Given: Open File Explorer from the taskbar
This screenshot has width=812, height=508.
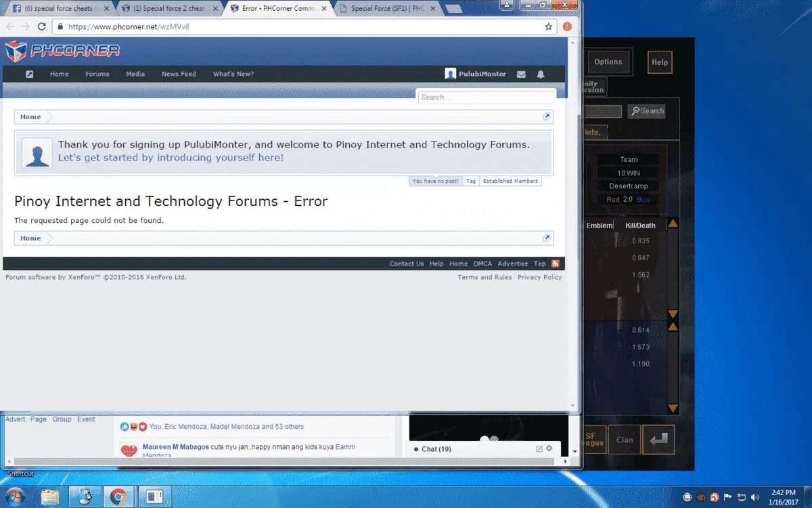Looking at the screenshot, I should coord(50,496).
